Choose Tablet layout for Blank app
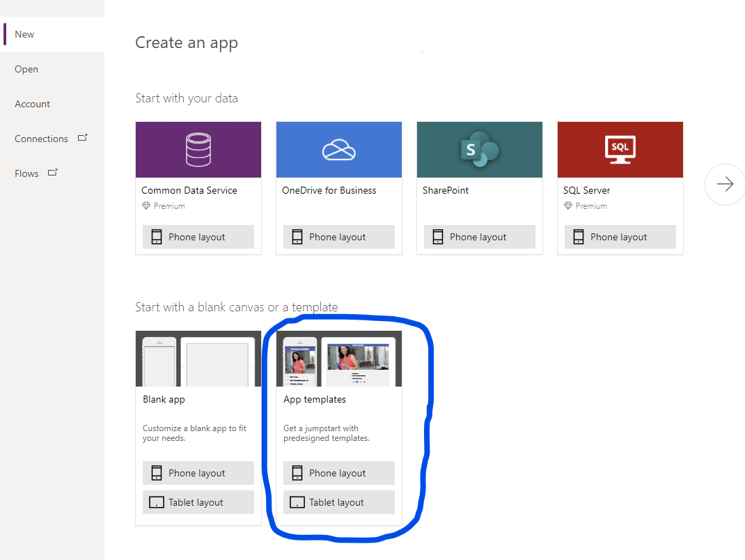Viewport: 745px width, 560px height. pos(198,502)
